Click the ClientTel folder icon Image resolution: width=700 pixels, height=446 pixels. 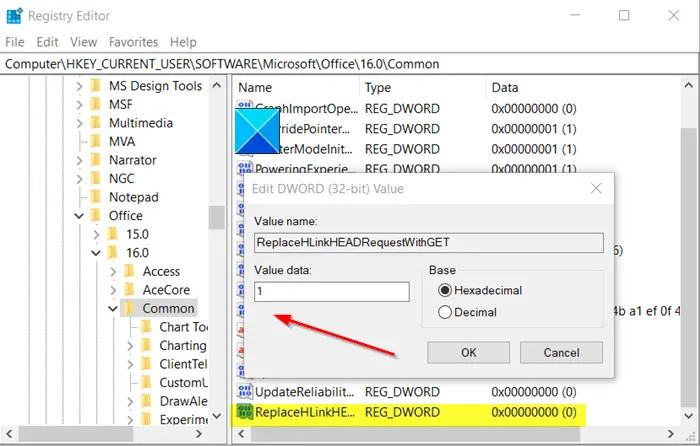[146, 364]
